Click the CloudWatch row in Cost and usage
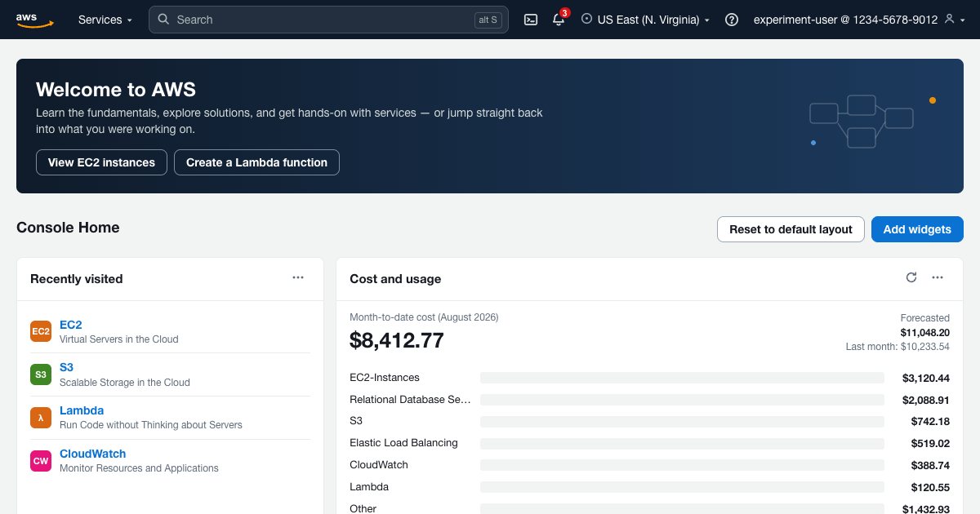The image size is (980, 514). 650,465
